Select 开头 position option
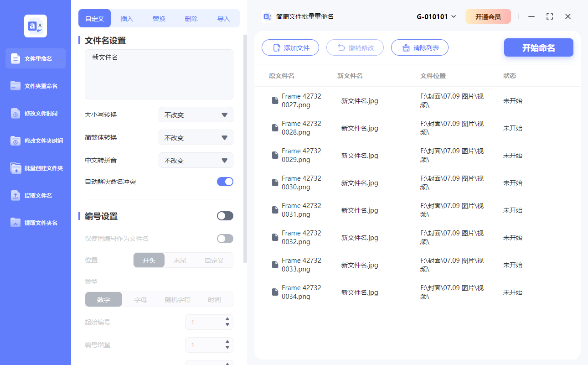Screen dimensions: 588x365 click(149, 260)
